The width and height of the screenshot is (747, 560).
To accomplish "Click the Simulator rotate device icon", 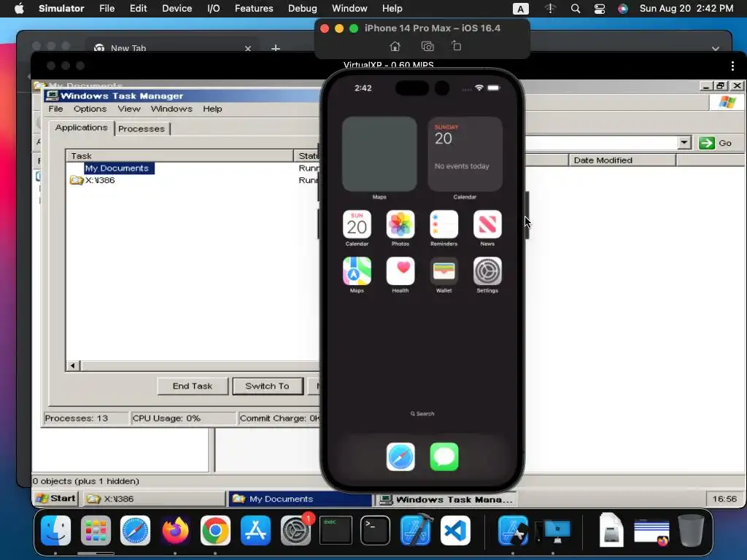I will [x=457, y=46].
